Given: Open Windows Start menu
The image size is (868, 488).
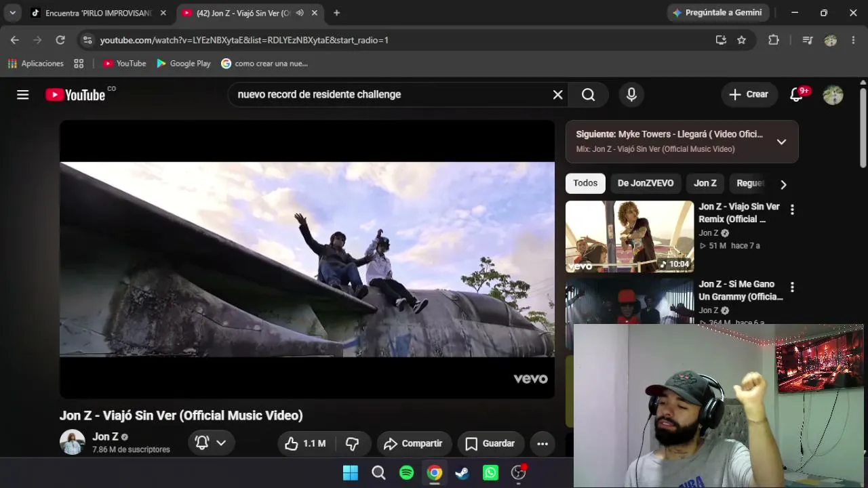Looking at the screenshot, I should (351, 473).
